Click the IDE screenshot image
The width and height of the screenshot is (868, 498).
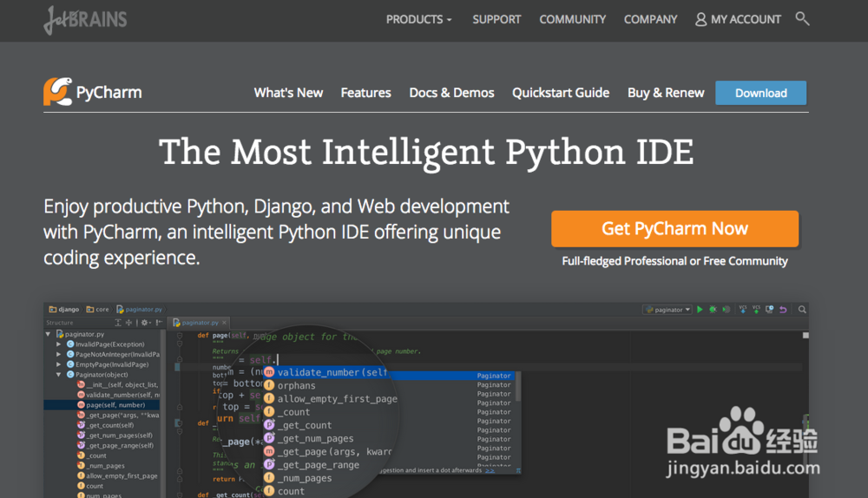(x=425, y=399)
